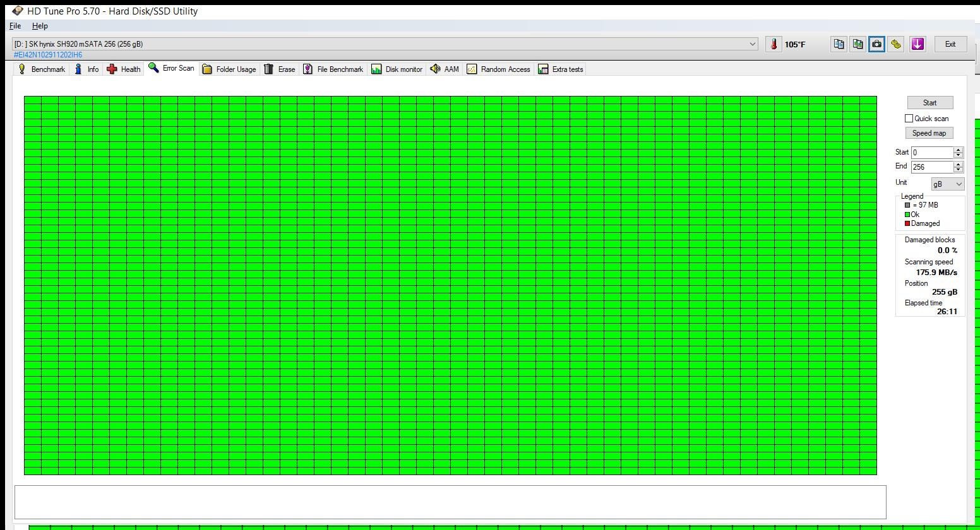This screenshot has height=530, width=980.
Task: Decrease Start value with down spinner arrow
Action: (958, 155)
